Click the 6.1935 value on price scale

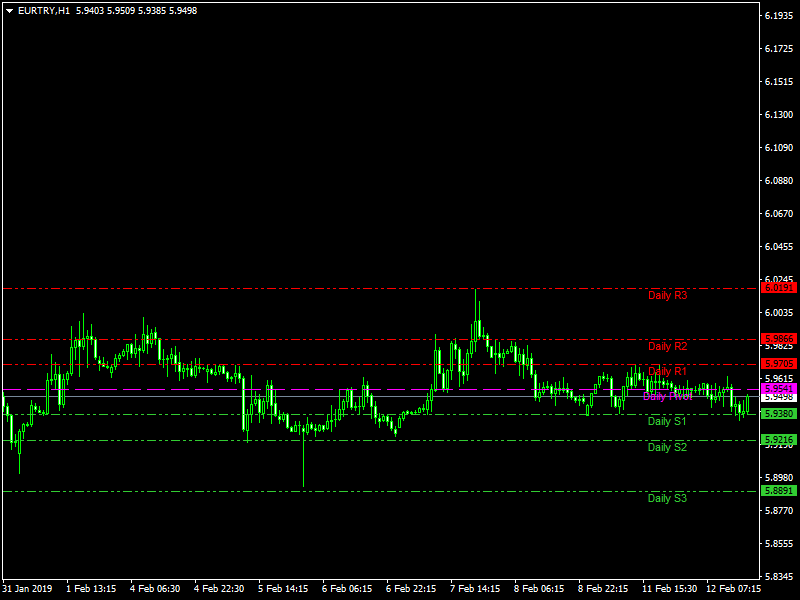pyautogui.click(x=779, y=17)
